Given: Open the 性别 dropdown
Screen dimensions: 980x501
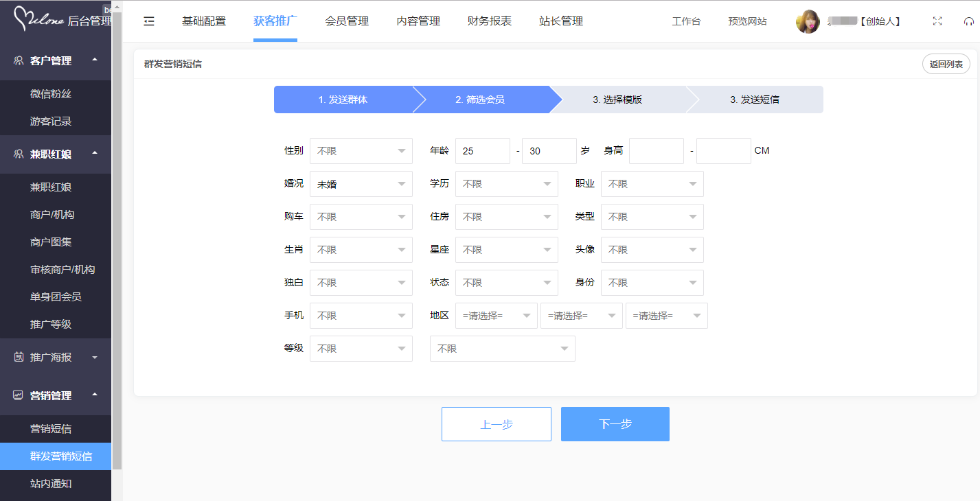Looking at the screenshot, I should point(361,151).
